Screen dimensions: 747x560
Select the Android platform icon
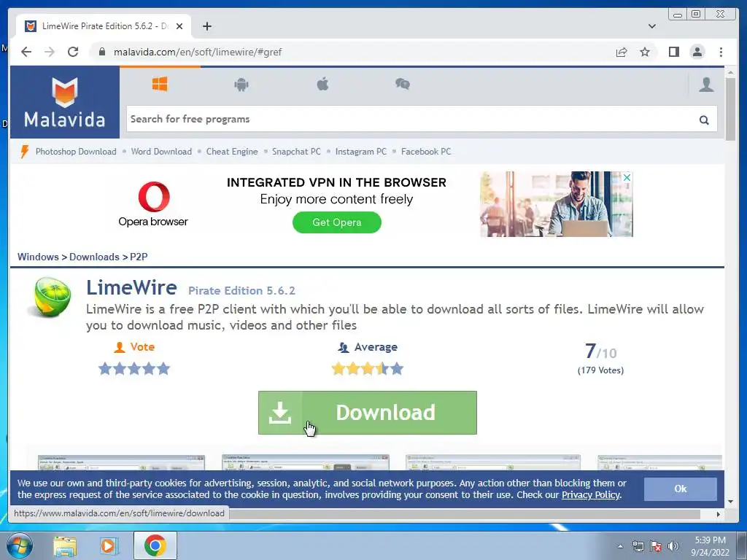tap(241, 85)
